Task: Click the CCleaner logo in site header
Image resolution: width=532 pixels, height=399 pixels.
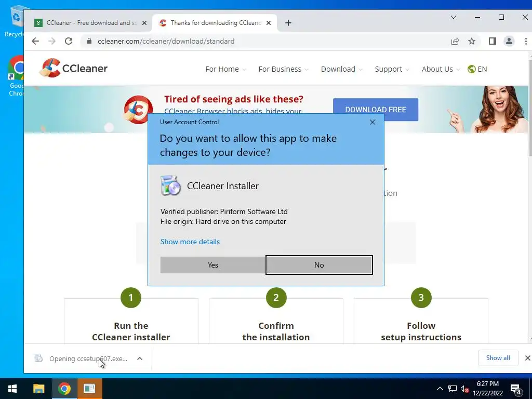Action: pos(74,68)
